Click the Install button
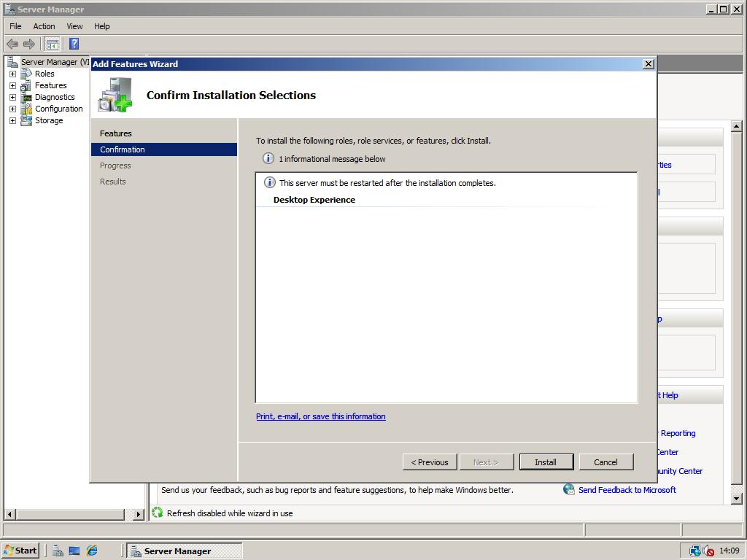This screenshot has height=560, width=747. tap(546, 462)
